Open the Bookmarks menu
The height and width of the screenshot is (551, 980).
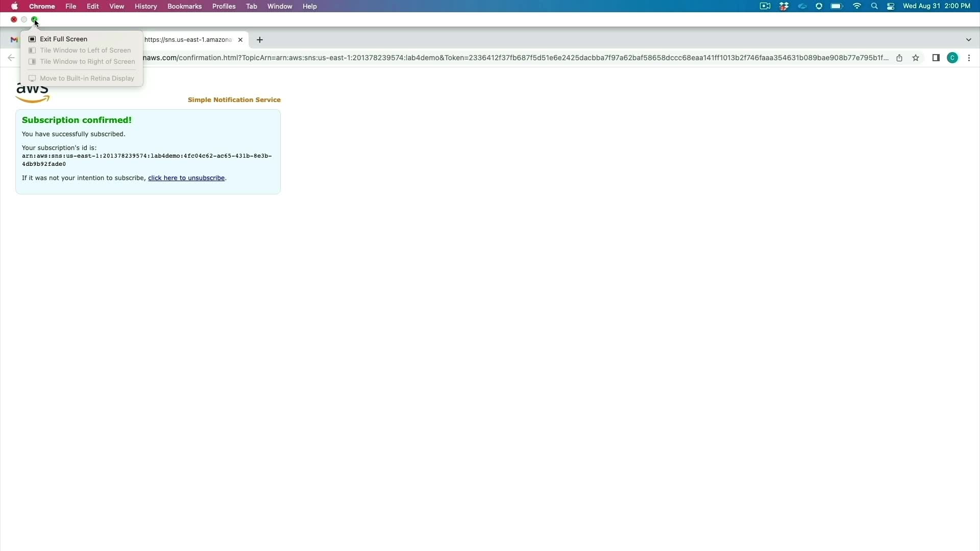(x=184, y=6)
